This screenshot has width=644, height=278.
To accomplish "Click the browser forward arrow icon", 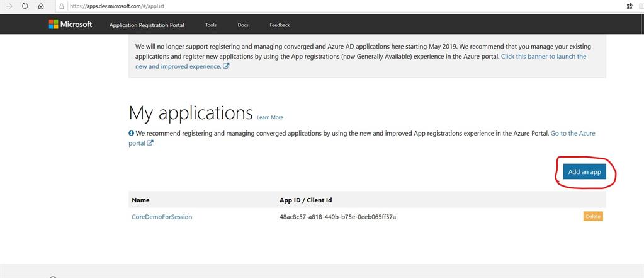I will [9, 6].
